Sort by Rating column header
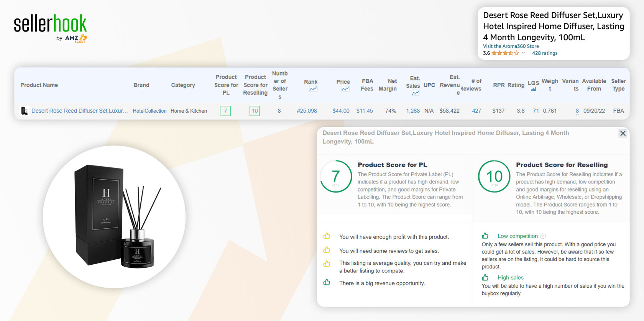 pyautogui.click(x=516, y=85)
